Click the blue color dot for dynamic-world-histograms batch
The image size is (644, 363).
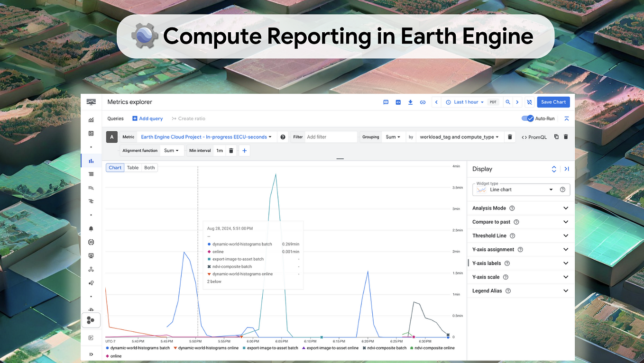pyautogui.click(x=107, y=347)
